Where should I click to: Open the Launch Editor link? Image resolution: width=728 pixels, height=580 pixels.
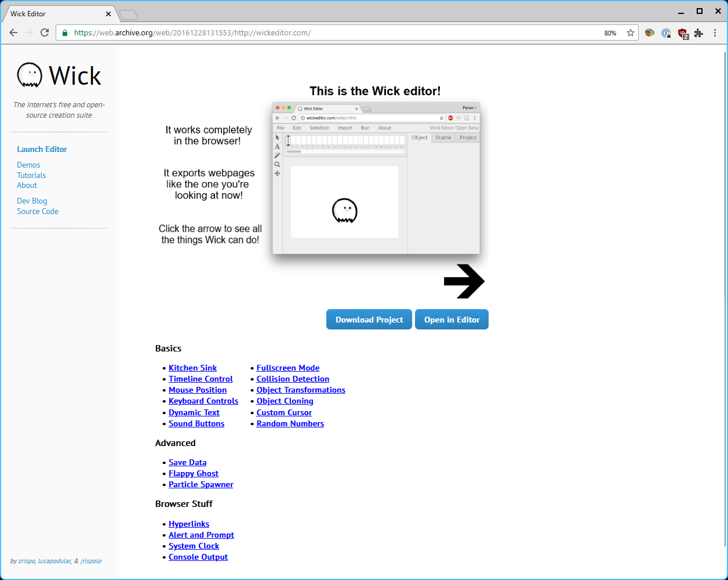pyautogui.click(x=42, y=149)
